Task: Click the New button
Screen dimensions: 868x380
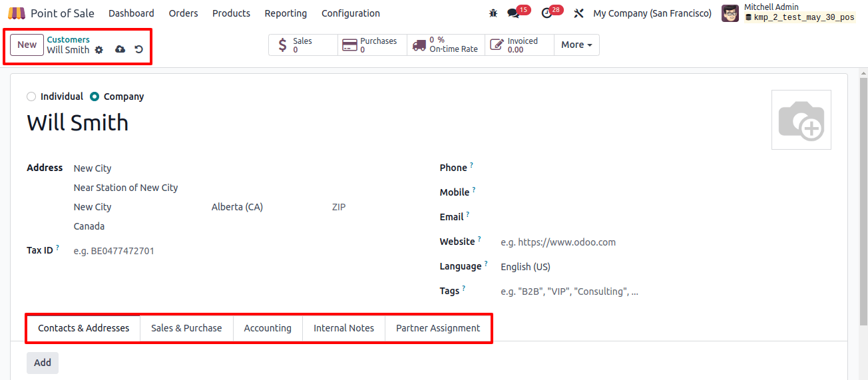Action: [x=27, y=45]
